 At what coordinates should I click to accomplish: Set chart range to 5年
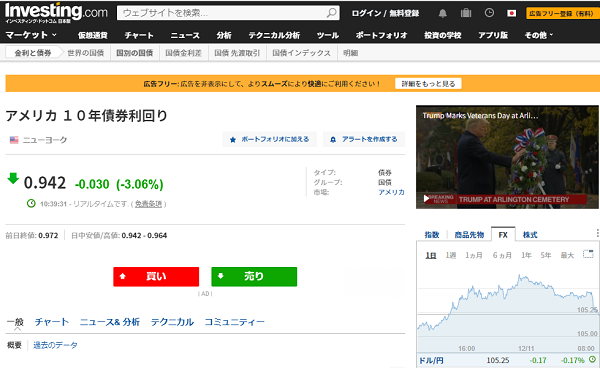546,255
